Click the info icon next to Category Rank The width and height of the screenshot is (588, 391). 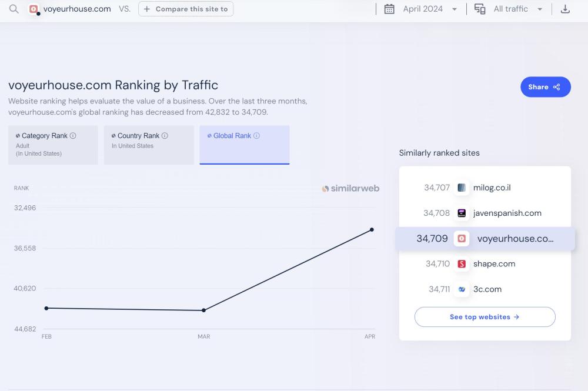pos(73,136)
